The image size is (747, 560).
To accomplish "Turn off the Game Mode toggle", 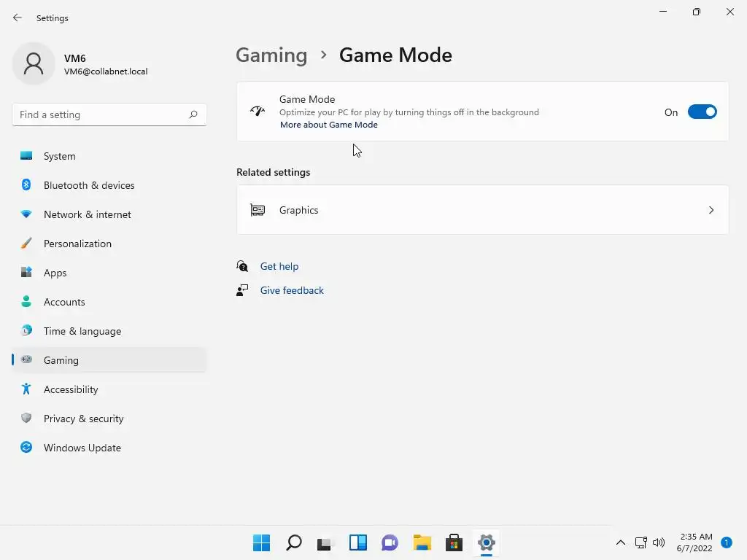I will tap(702, 112).
